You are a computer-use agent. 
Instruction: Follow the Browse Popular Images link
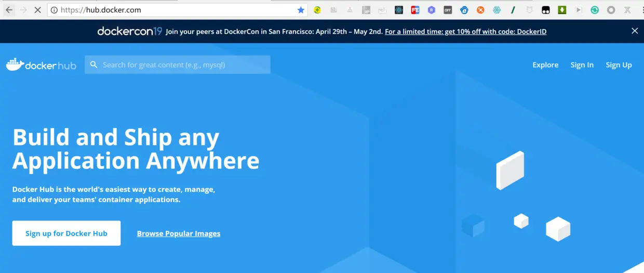pos(179,233)
